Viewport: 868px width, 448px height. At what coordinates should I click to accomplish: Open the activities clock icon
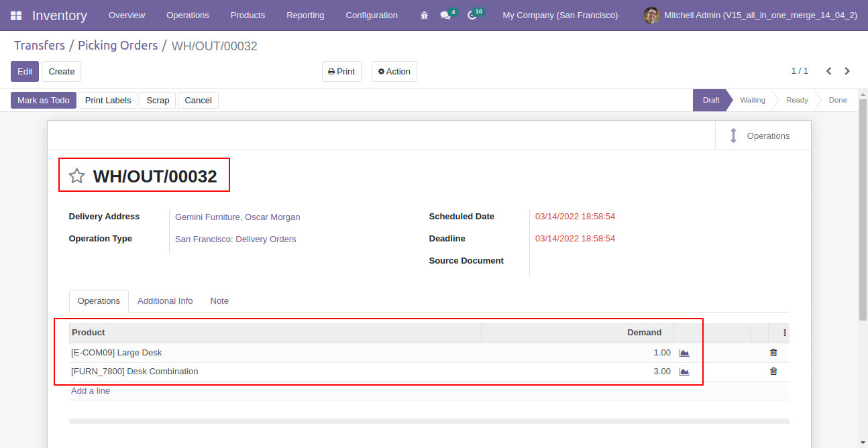tap(472, 15)
